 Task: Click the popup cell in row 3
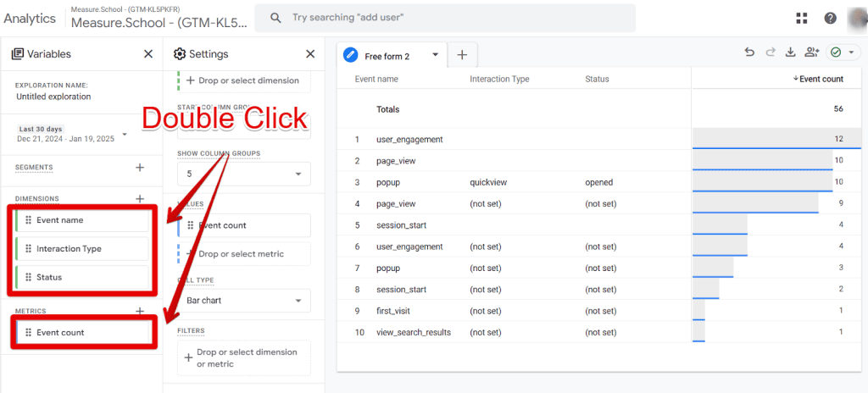coord(388,182)
